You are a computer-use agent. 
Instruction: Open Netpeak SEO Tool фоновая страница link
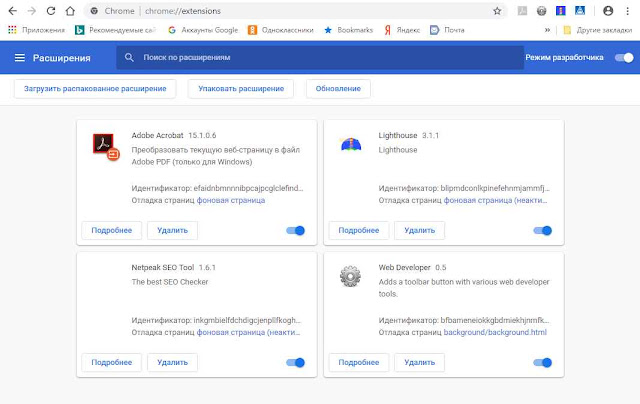tap(249, 333)
